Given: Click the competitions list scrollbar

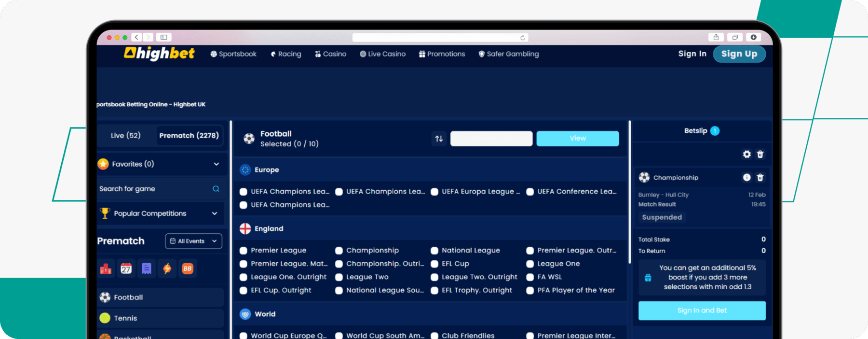Looking at the screenshot, I should point(630,192).
